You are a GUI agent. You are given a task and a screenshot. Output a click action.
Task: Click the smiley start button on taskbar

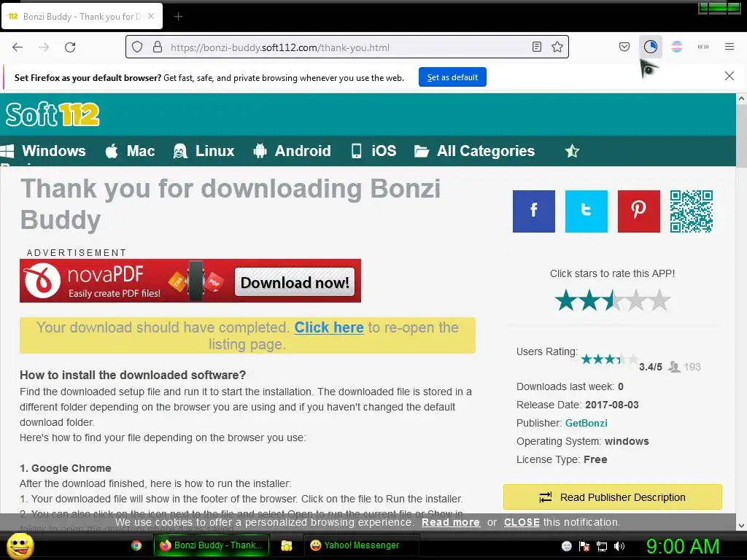[20, 545]
